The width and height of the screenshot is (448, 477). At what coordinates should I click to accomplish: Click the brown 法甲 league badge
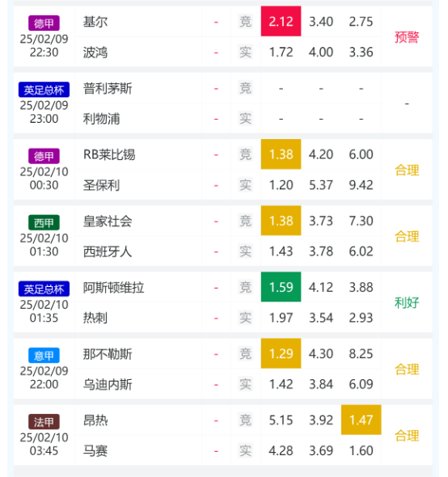click(44, 422)
